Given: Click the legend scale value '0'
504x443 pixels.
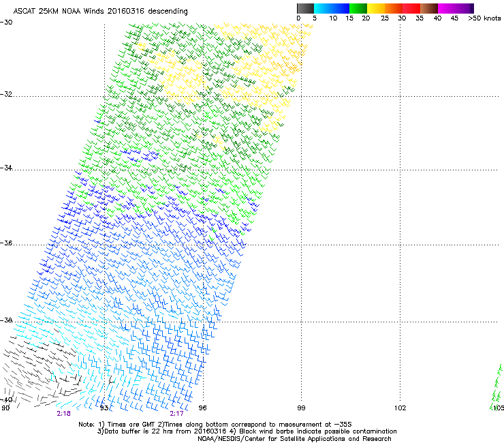Looking at the screenshot, I should (298, 18).
